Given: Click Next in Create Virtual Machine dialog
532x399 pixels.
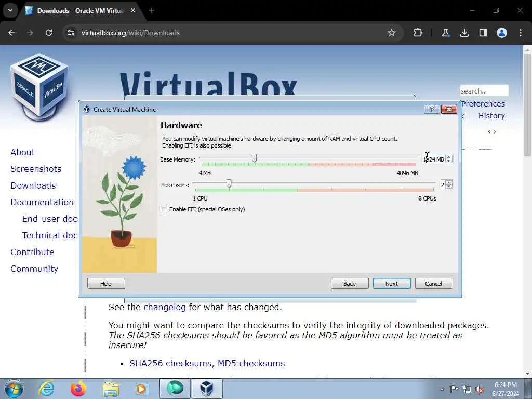Looking at the screenshot, I should pos(392,284).
